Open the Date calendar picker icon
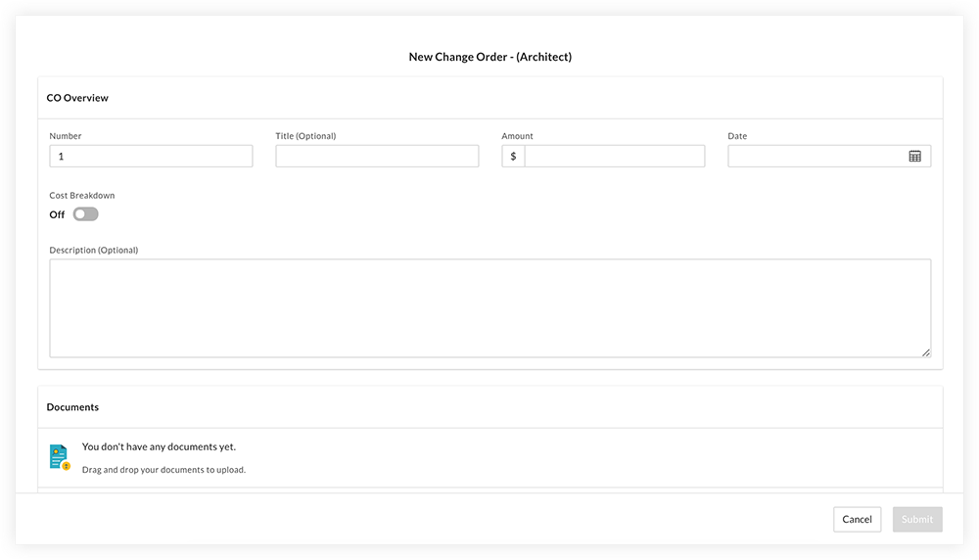Screen dimensions: 979x560 [914, 156]
